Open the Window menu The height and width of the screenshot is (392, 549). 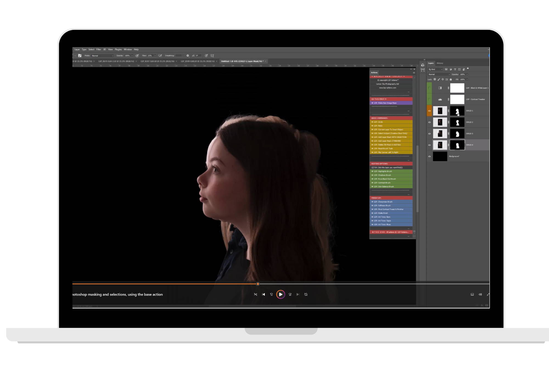[x=128, y=50]
